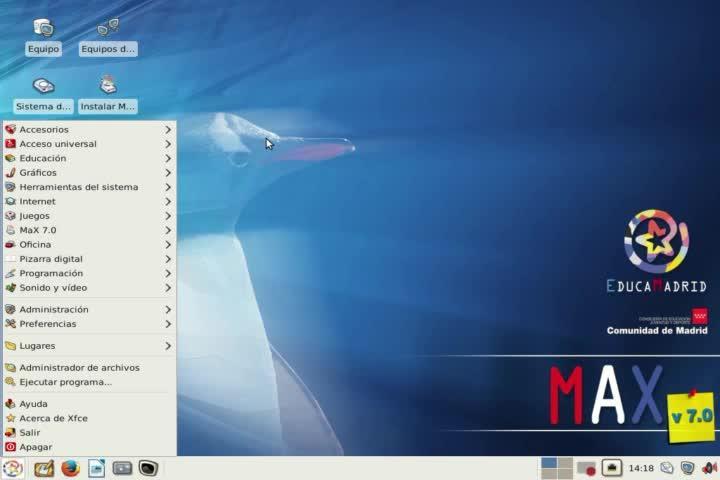Open the Programación menu entry
Image resolution: width=720 pixels, height=480 pixels.
click(89, 273)
